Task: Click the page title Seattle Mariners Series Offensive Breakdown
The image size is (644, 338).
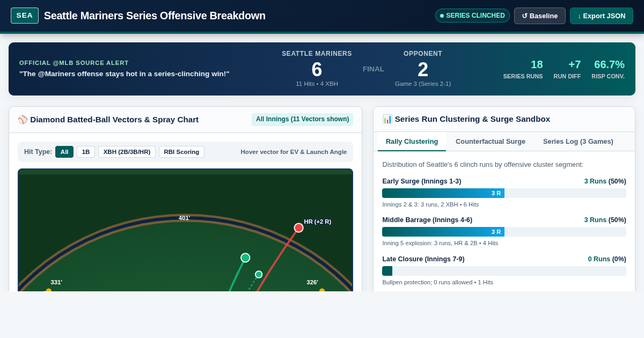Action: pos(155,16)
